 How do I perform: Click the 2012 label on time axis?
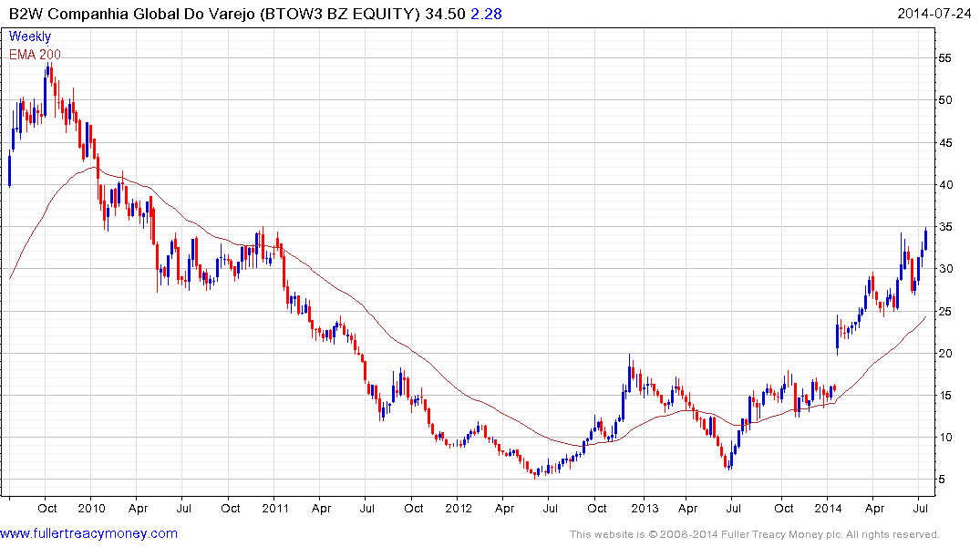(x=459, y=508)
